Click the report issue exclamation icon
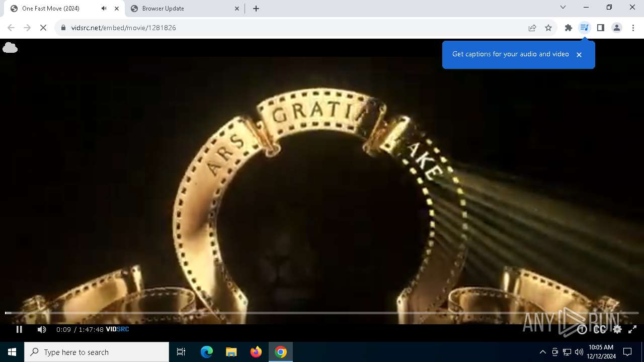Image resolution: width=644 pixels, height=362 pixels. [x=582, y=329]
